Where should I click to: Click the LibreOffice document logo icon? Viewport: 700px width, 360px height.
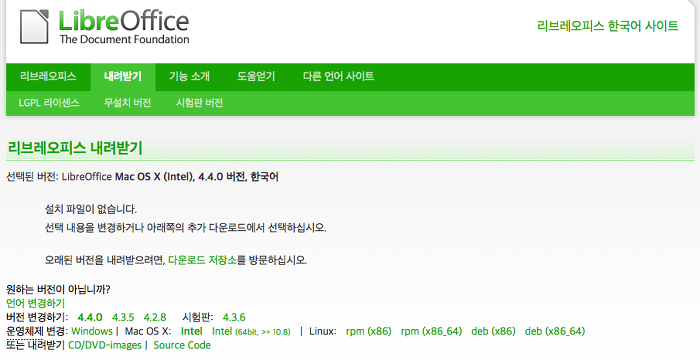click(34, 26)
